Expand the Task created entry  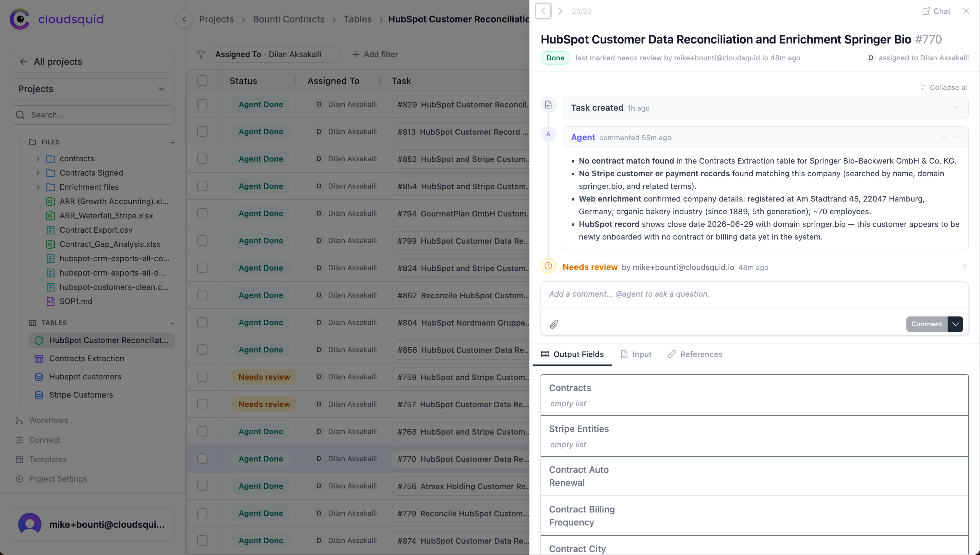(955, 107)
